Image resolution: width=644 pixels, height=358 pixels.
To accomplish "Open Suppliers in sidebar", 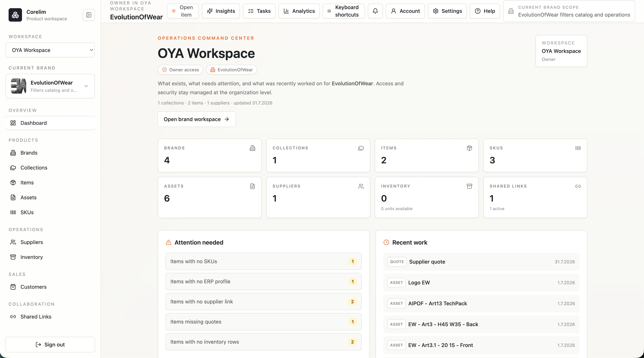I will [50, 242].
